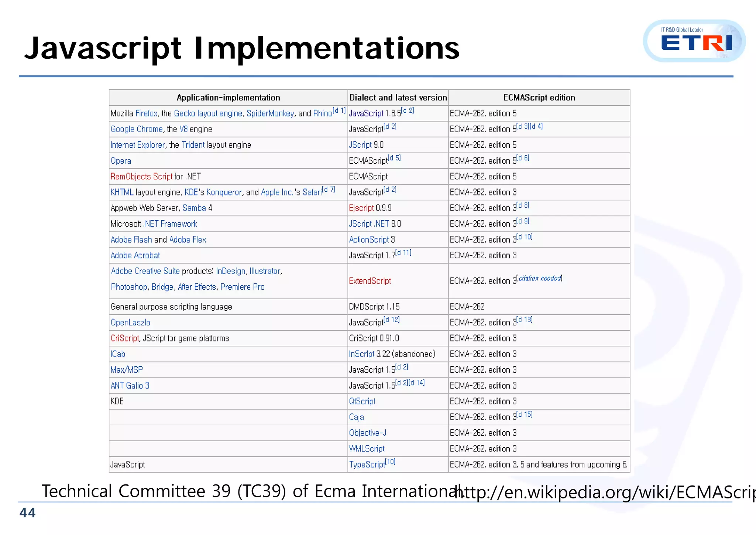The image size is (756, 535).
Task: Open the OpenLaszlo link
Action: [130, 323]
